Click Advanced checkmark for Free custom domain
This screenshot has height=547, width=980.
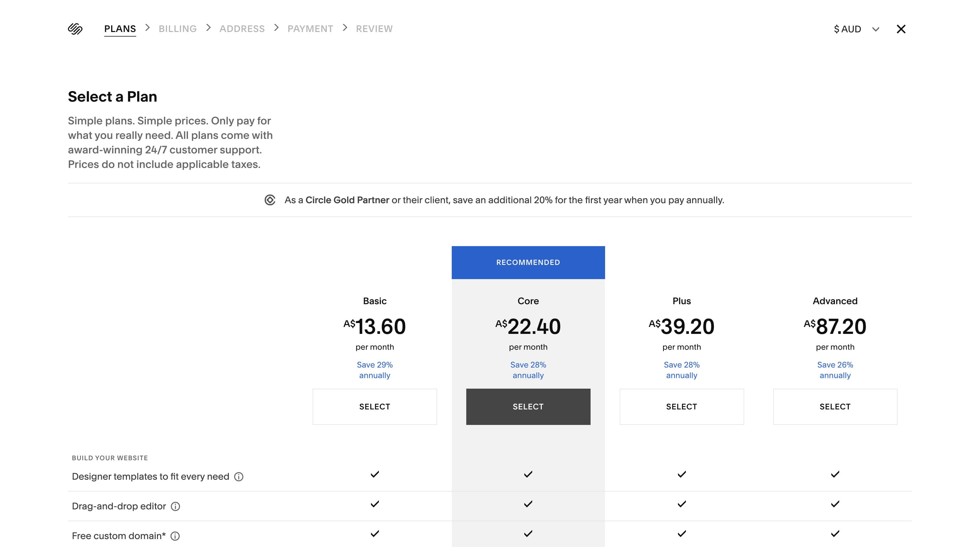tap(835, 534)
